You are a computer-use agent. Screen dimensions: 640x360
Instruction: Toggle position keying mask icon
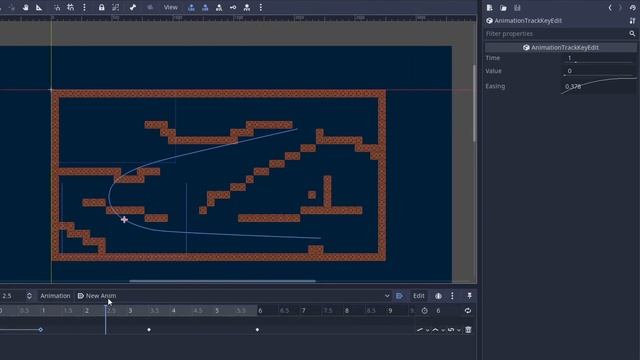(191, 7)
